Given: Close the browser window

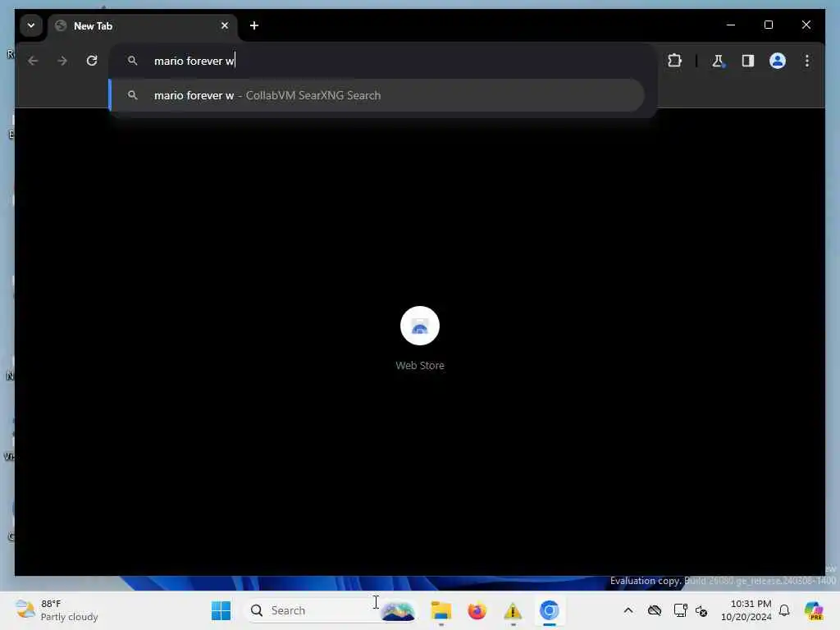Looking at the screenshot, I should click(806, 25).
